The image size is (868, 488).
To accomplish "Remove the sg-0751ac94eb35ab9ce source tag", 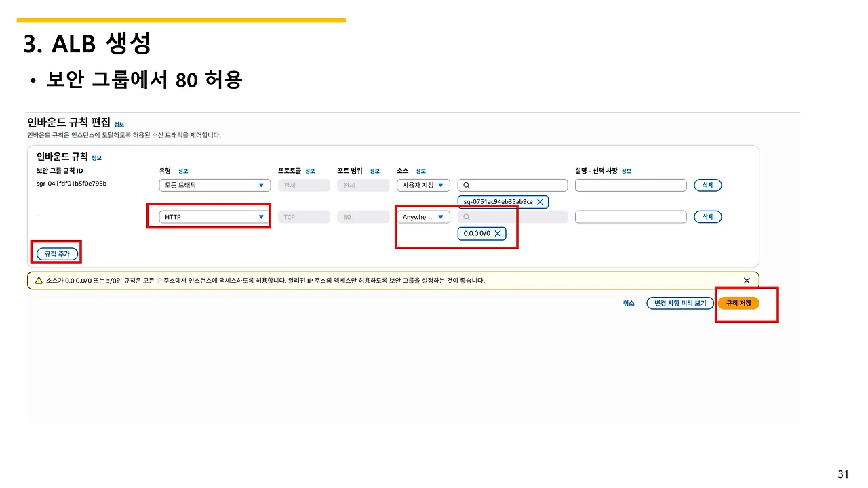I will (x=540, y=201).
